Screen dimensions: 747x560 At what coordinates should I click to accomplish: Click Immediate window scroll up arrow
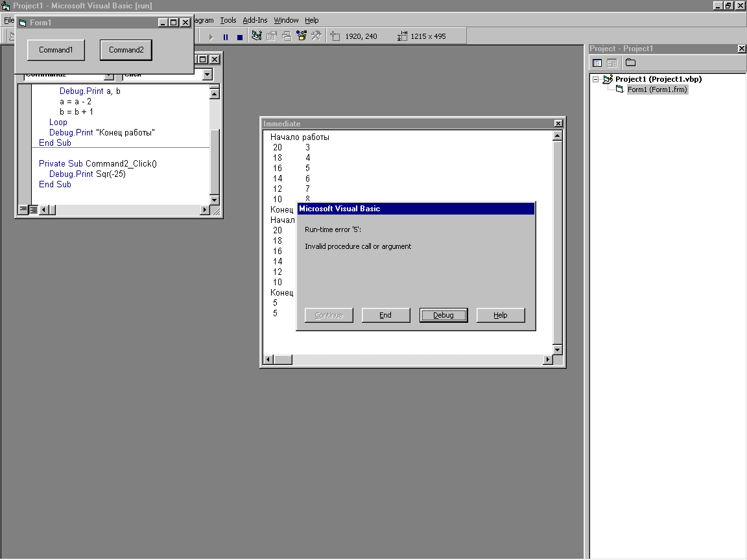558,136
